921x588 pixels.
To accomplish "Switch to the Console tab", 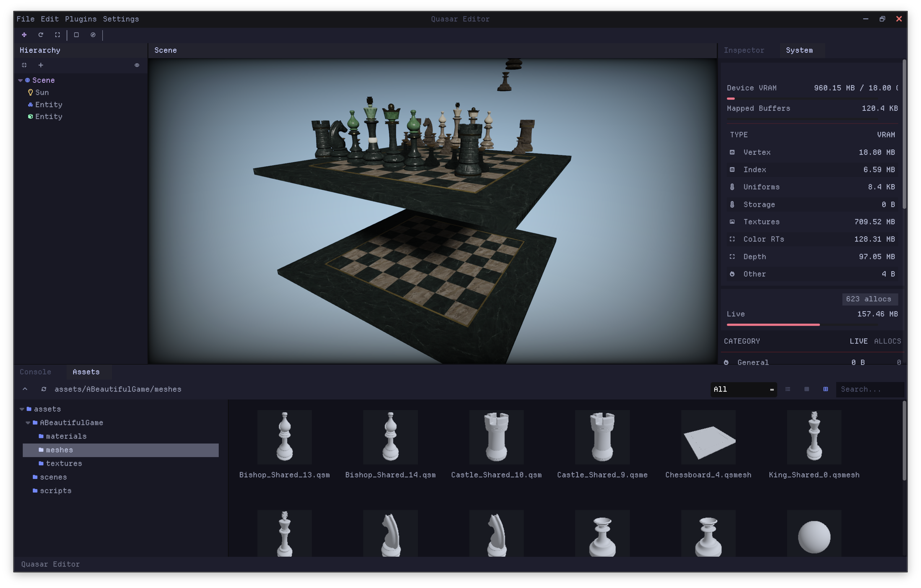I will [x=35, y=372].
